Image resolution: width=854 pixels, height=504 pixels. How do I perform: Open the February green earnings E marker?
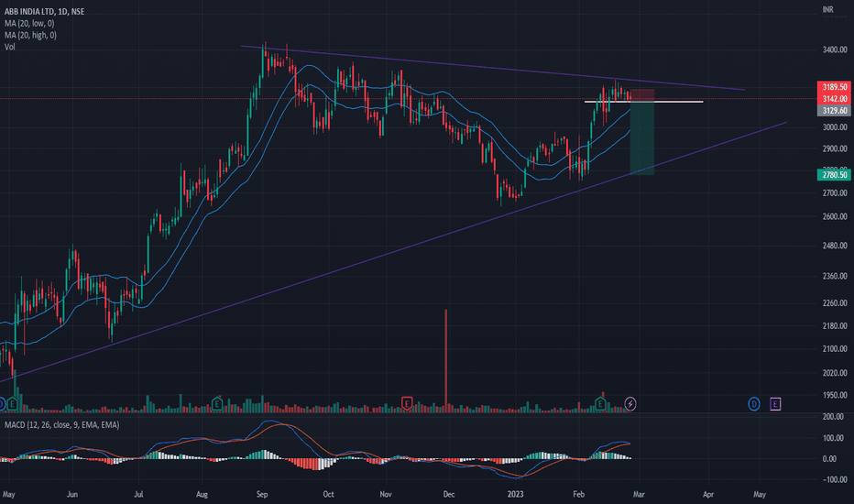[600, 404]
